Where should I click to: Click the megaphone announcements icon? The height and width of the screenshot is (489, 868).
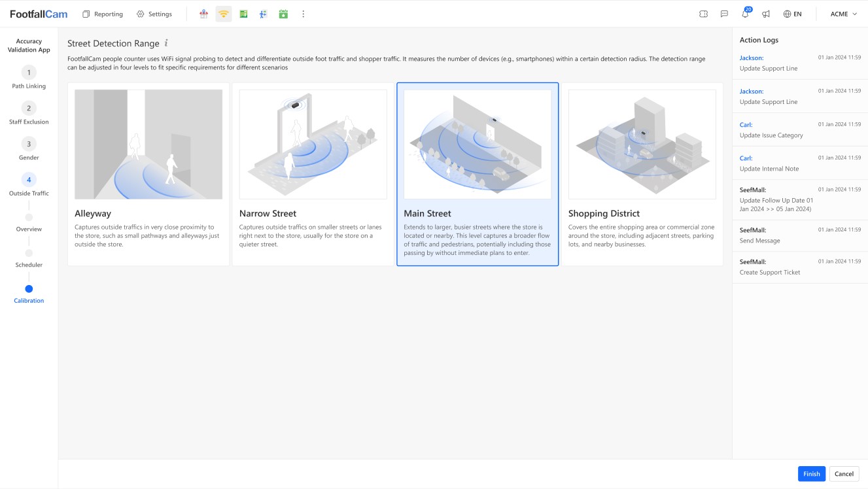(766, 14)
